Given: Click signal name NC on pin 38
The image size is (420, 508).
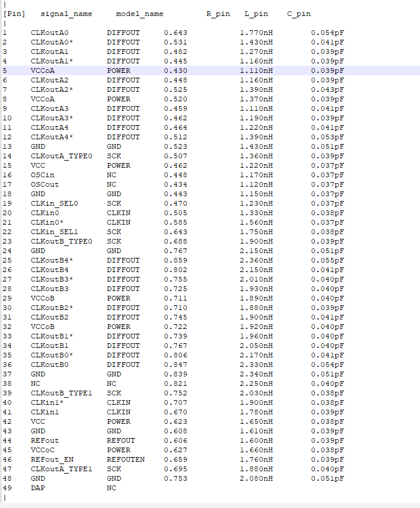Looking at the screenshot, I should point(36,384).
